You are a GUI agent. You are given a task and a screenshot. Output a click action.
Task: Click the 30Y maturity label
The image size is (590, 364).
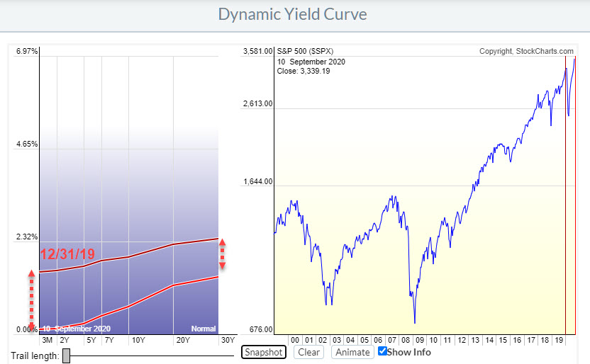click(x=227, y=340)
